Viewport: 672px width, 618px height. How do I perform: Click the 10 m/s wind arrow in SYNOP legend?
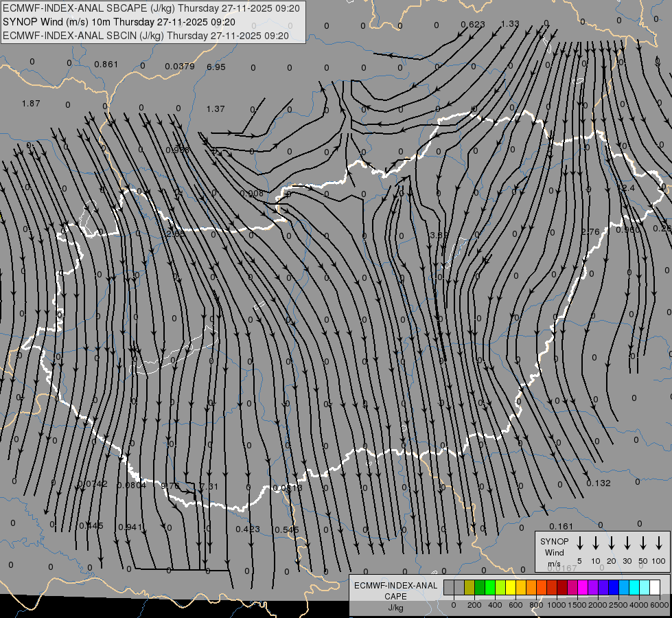[x=596, y=543]
